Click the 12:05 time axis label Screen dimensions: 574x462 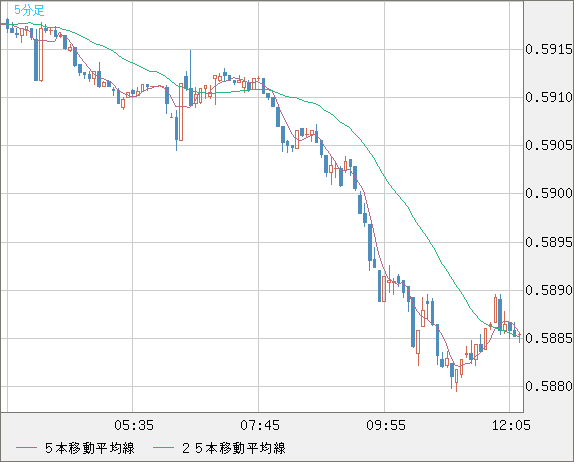pos(511,425)
